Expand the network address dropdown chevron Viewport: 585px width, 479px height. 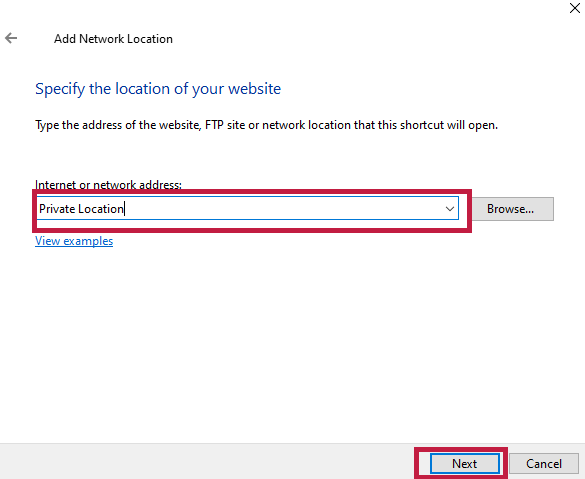click(x=450, y=209)
